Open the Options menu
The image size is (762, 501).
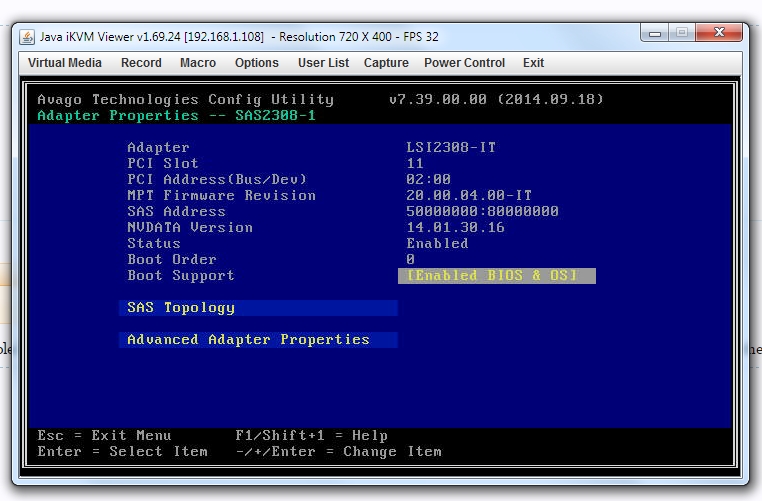(257, 63)
